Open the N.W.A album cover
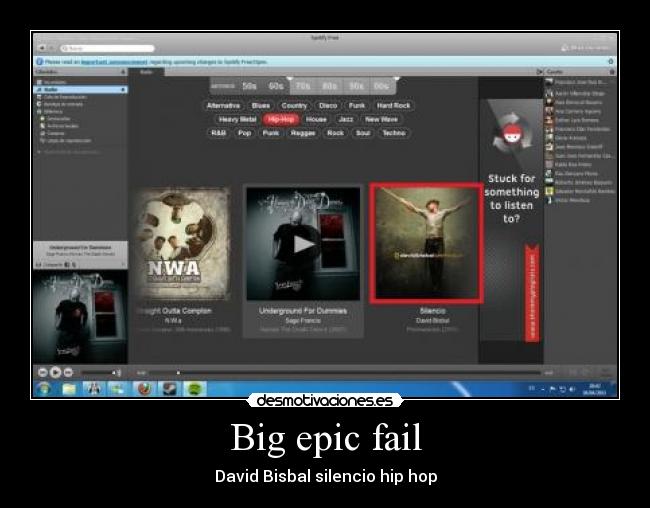The image size is (650, 508). pos(182,244)
